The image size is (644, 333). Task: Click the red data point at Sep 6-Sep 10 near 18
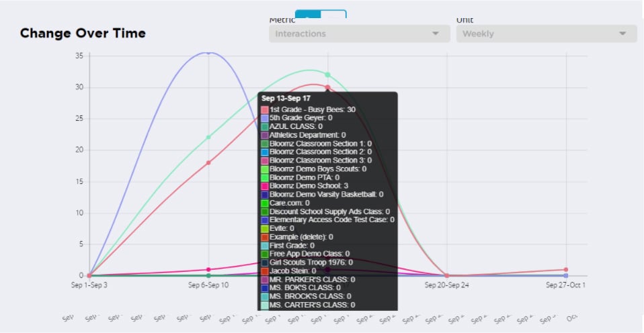point(208,162)
